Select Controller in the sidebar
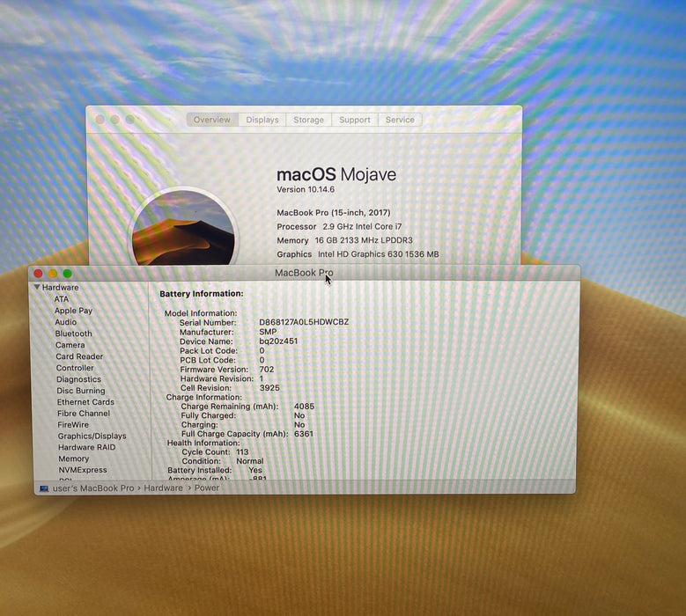 pos(75,368)
